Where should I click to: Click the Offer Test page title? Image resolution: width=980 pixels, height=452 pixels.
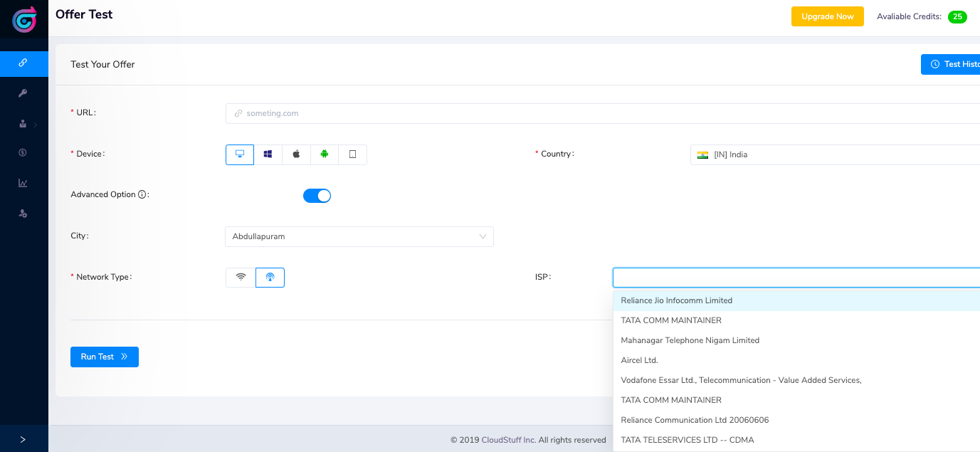point(84,14)
